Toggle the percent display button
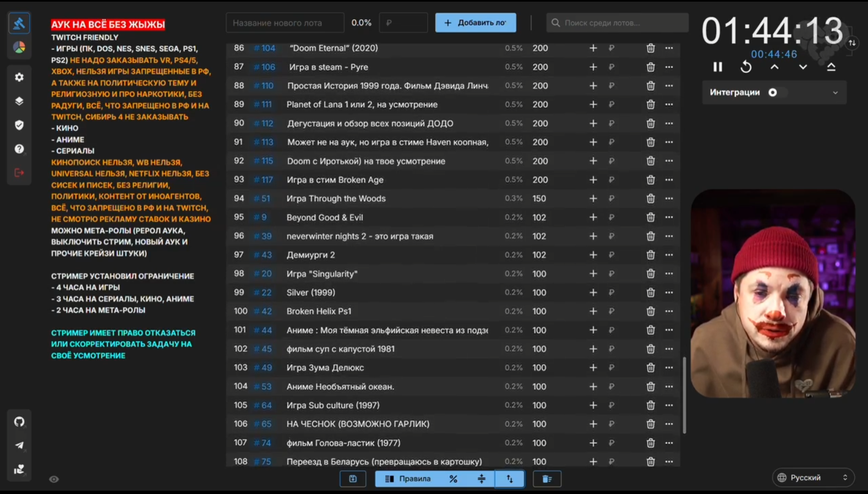The height and width of the screenshot is (494, 868). click(x=453, y=479)
